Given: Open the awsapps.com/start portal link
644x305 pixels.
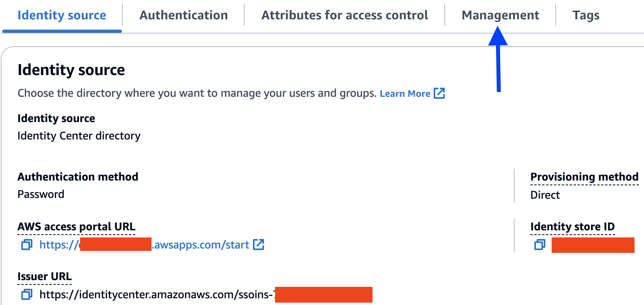Looking at the screenshot, I should click(x=144, y=245).
